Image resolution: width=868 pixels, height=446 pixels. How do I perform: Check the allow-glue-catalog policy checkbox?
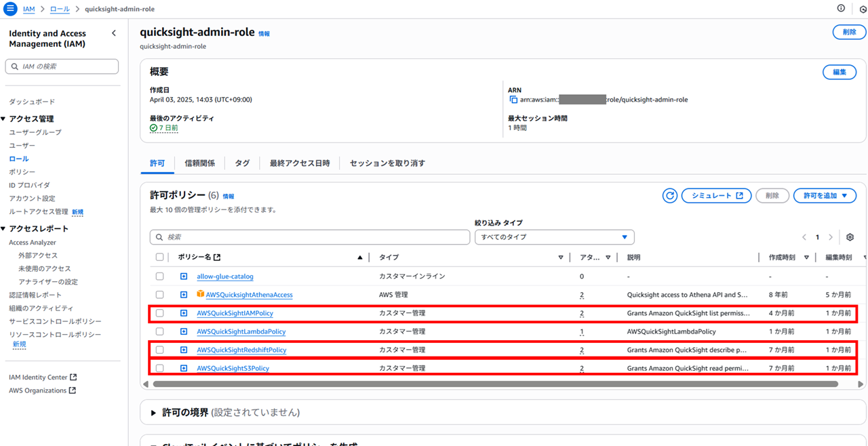pyautogui.click(x=159, y=277)
